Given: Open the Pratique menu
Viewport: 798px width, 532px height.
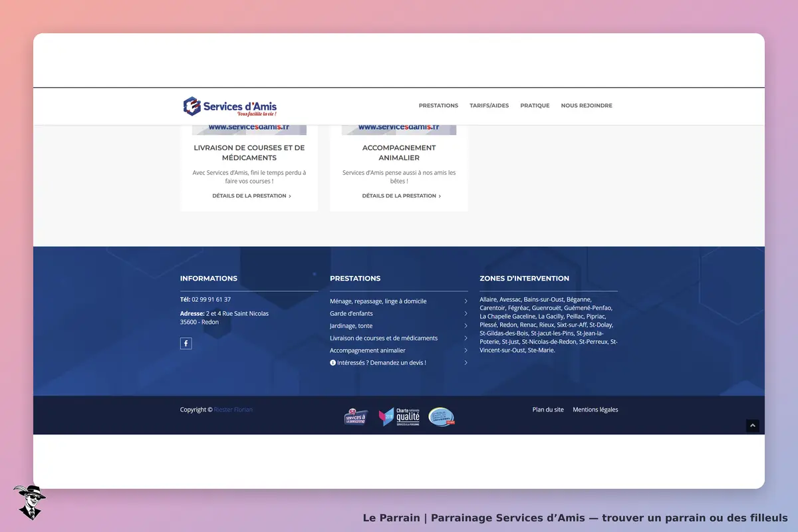Looking at the screenshot, I should [x=535, y=106].
